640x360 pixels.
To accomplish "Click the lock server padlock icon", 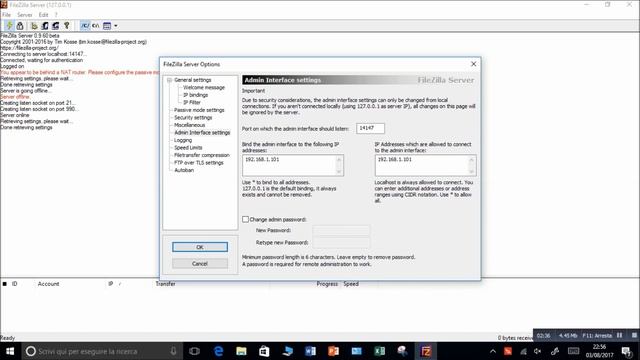I will 20,26.
